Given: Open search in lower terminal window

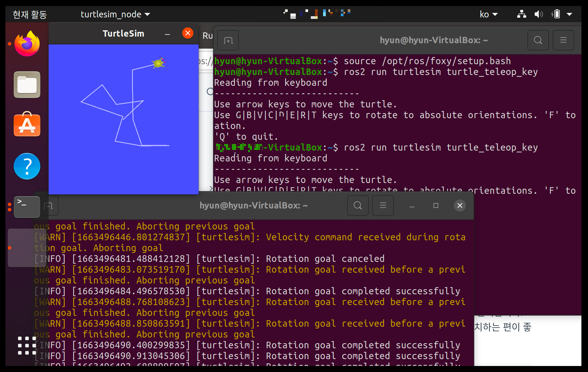Looking at the screenshot, I should pyautogui.click(x=358, y=205).
